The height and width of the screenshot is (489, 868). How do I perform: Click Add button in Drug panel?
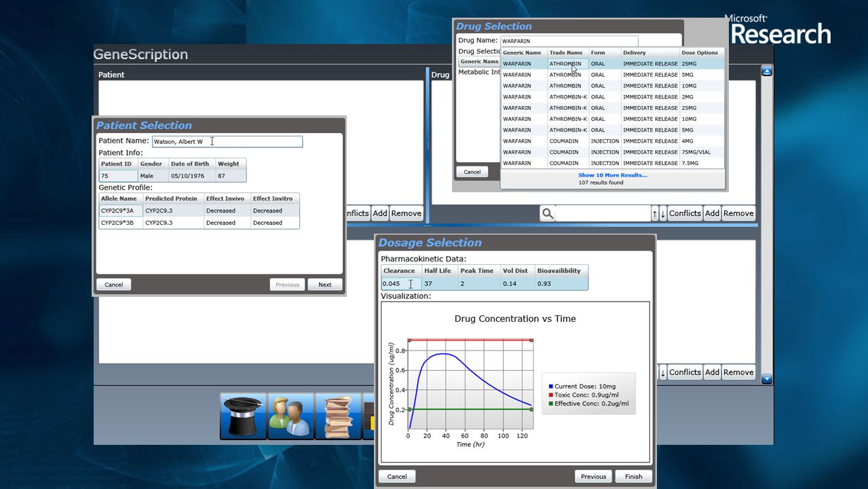tap(712, 213)
